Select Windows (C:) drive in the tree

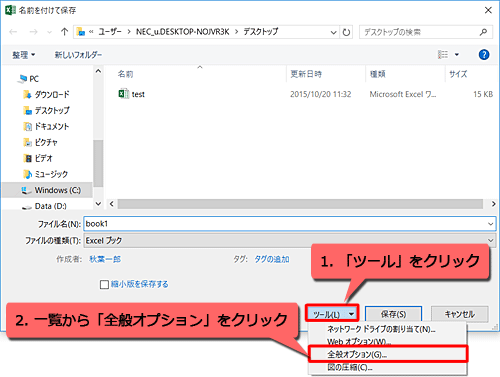point(47,190)
